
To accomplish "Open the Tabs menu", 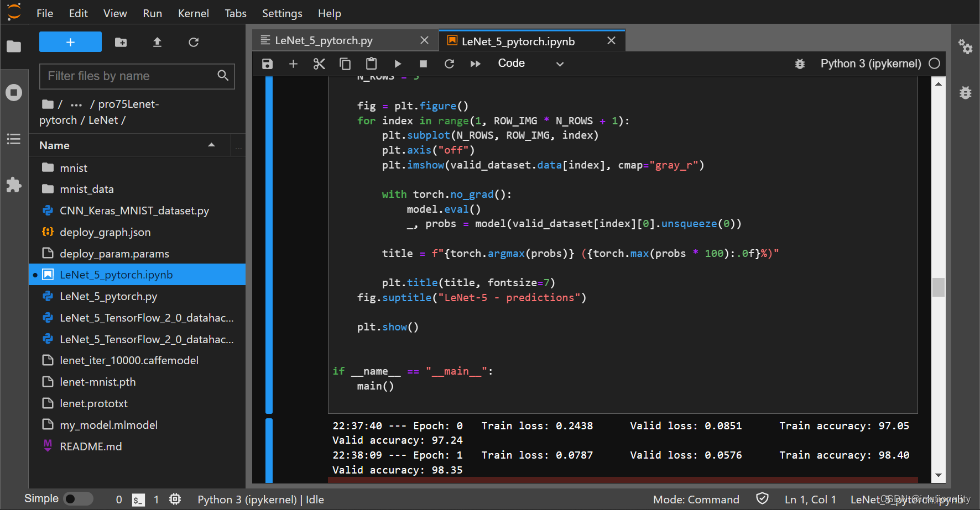I will coord(236,13).
